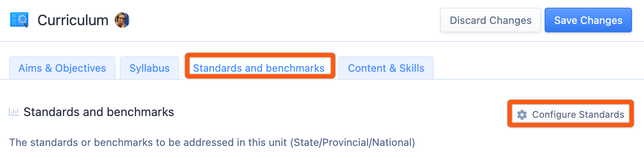The height and width of the screenshot is (163, 644).
Task: Go to the Content & Skills tab
Action: 386,68
